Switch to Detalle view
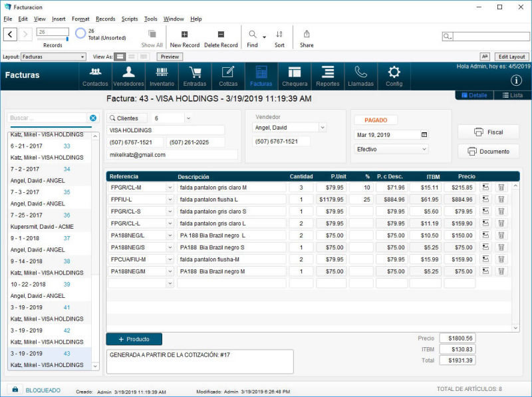The image size is (532, 397). (x=474, y=95)
